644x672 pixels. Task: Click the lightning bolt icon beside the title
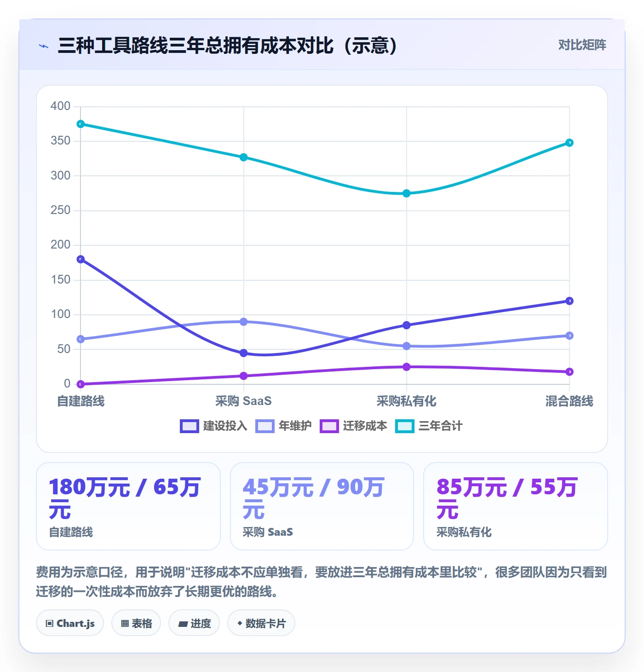44,46
